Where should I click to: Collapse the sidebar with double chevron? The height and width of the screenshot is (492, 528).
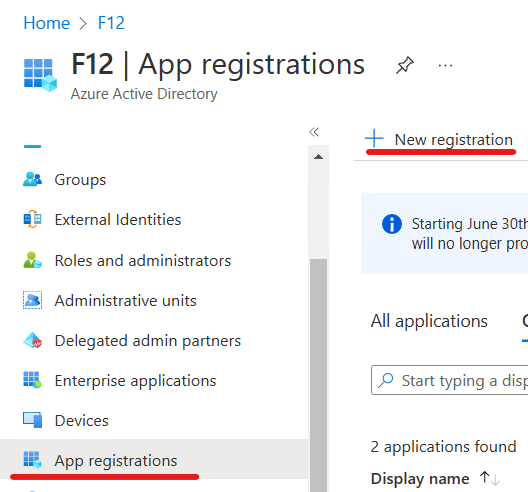pos(314,132)
